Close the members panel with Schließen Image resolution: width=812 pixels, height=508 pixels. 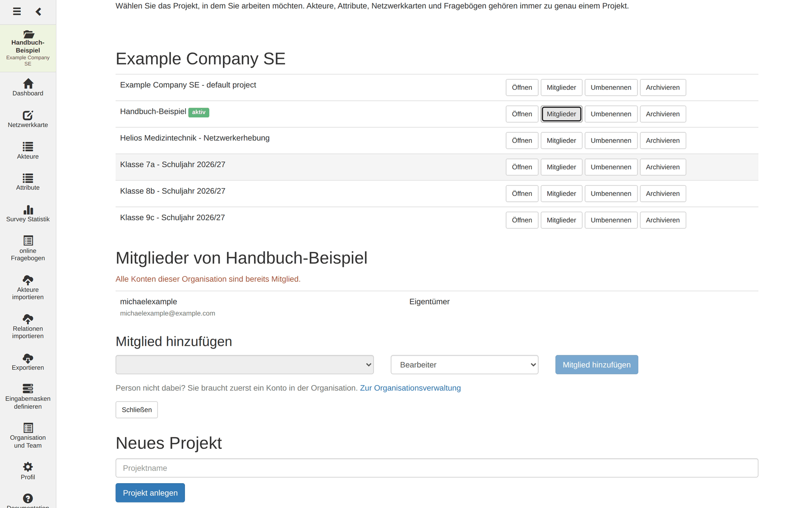click(137, 410)
